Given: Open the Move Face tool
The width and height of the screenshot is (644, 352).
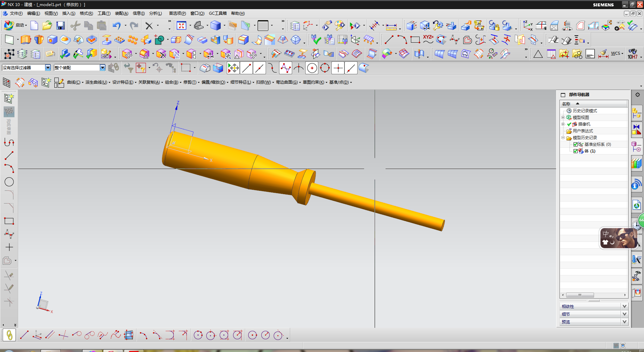Looking at the screenshot, I should [127, 54].
